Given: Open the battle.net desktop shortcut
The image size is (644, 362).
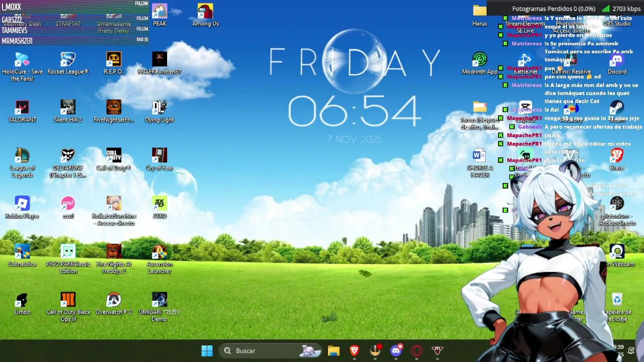Looking at the screenshot, I should [x=525, y=63].
